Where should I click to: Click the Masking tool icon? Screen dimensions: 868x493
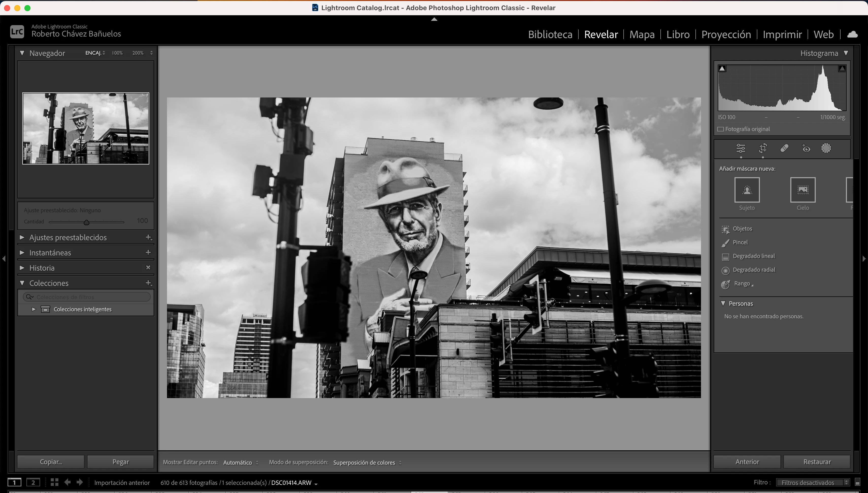pyautogui.click(x=826, y=148)
